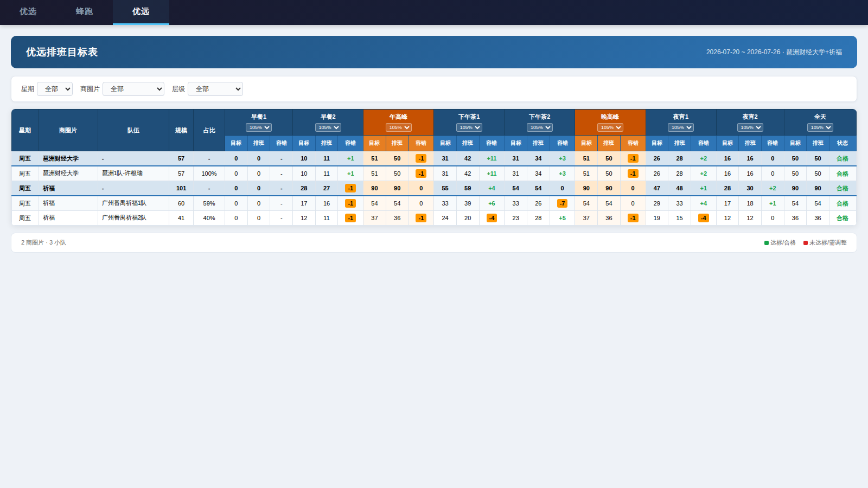This screenshot has height=488, width=868.
Task: Click the +11 value in 琶洲1队-许根瑞 row
Action: click(x=492, y=174)
